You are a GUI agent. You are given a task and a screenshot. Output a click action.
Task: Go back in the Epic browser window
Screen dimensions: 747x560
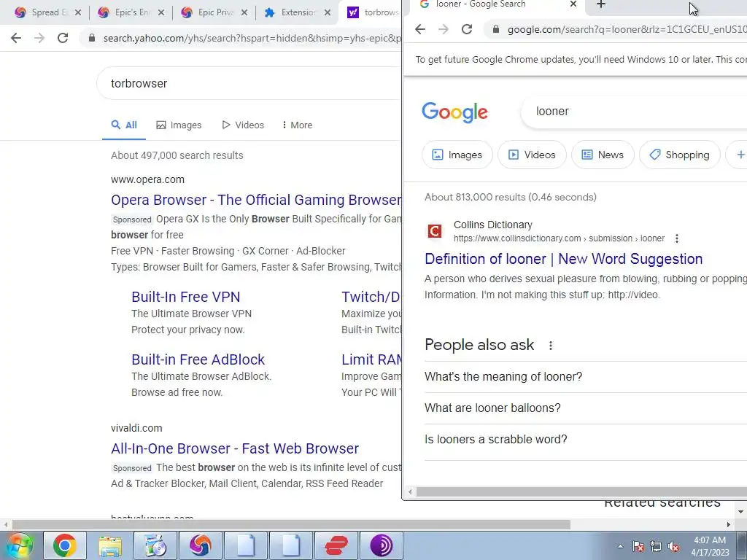[x=16, y=38]
